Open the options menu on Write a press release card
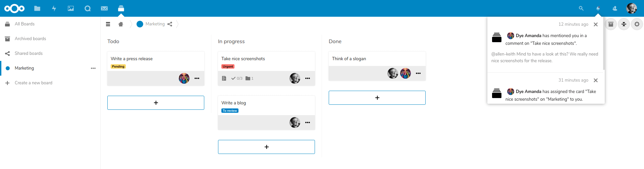Screen dimensions: 644x169 [197, 78]
